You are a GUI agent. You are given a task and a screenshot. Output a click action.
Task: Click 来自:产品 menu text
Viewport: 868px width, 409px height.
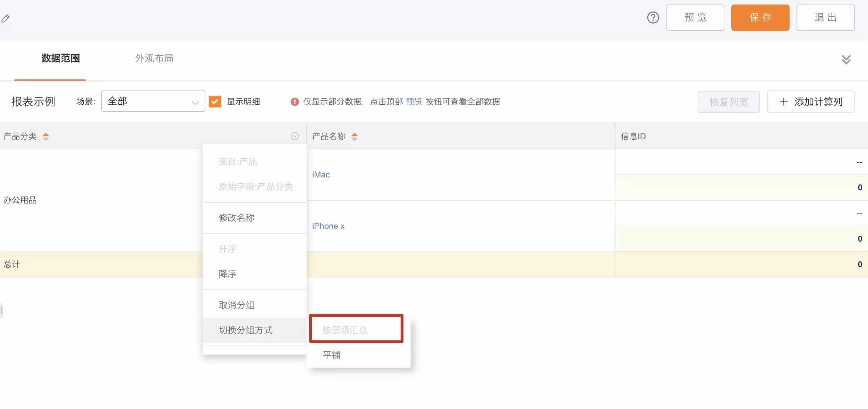click(238, 162)
